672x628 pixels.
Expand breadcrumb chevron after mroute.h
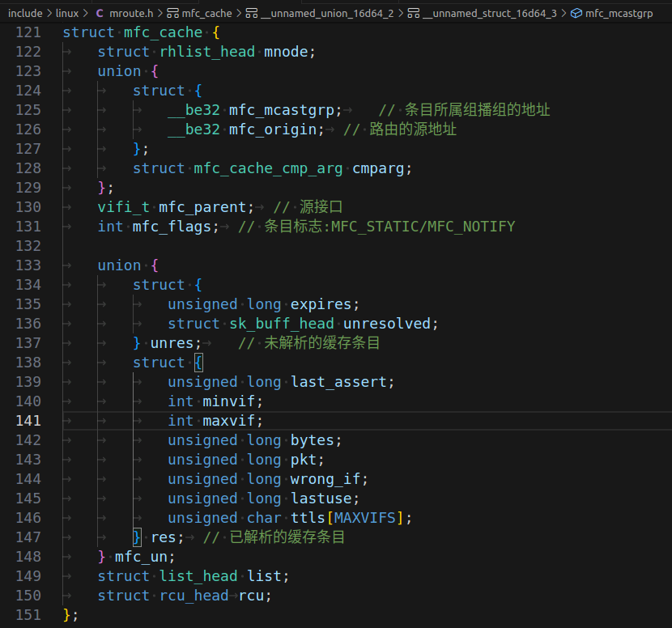(x=159, y=13)
